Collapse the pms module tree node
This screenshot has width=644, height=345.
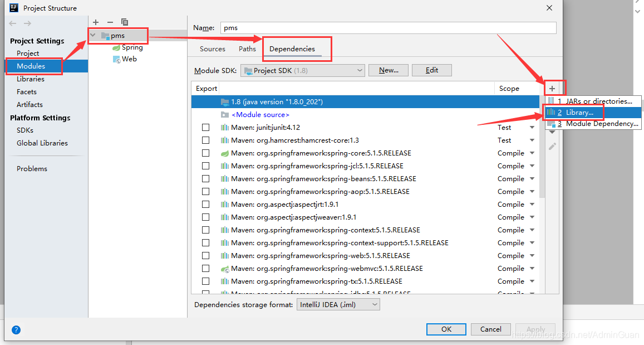[x=93, y=35]
